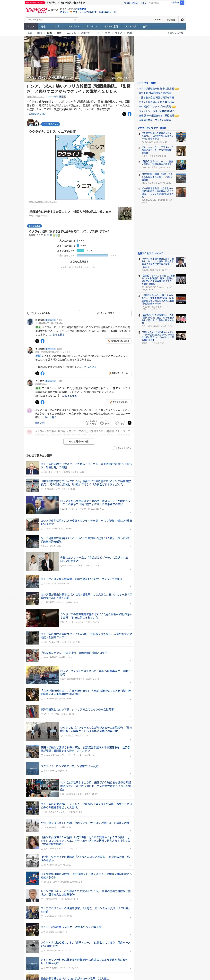Share the article on X below article text
210x980 pixels.
(x=124, y=114)
